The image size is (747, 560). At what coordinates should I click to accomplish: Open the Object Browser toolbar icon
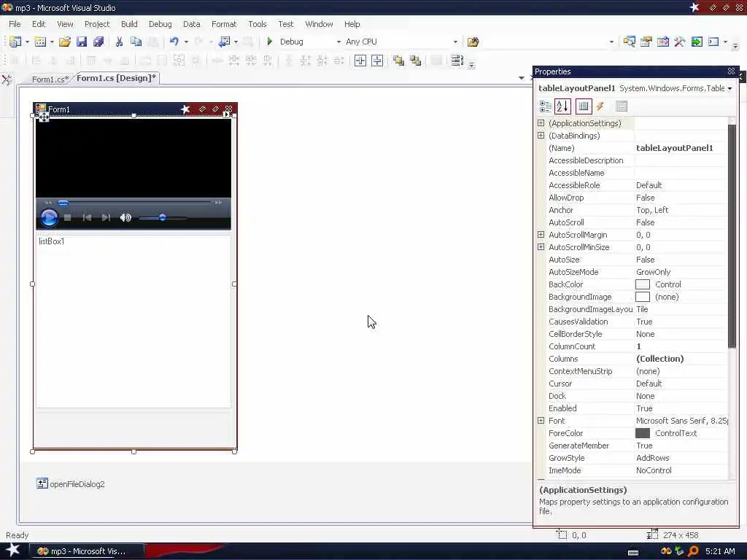click(x=662, y=42)
